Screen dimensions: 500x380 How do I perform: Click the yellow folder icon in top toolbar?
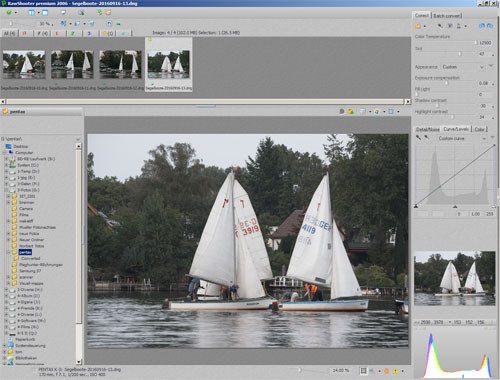(x=108, y=13)
